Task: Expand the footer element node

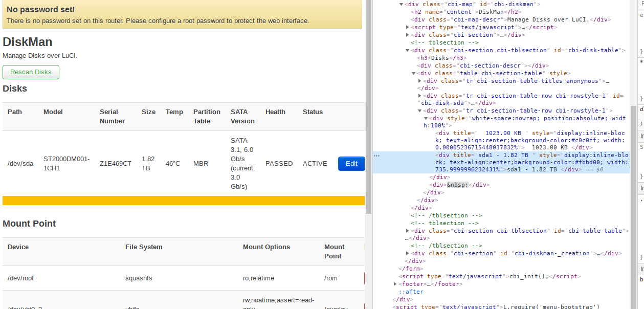Action: (395, 284)
